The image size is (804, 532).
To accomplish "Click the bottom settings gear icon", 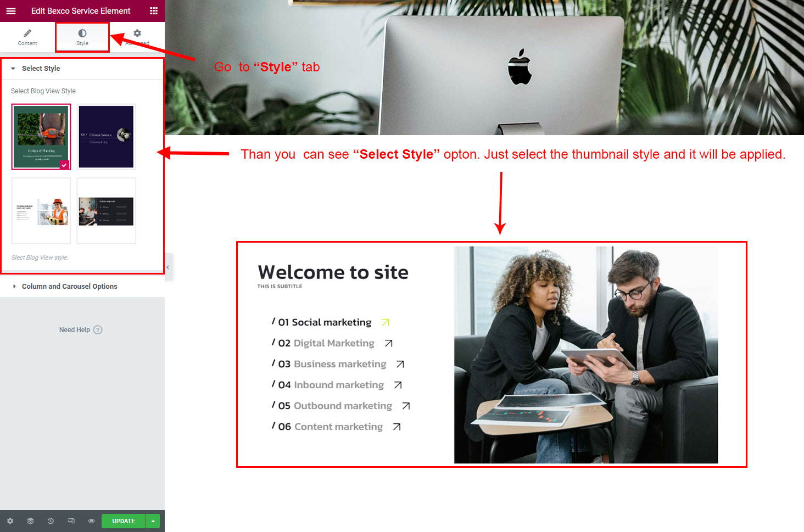I will (x=10, y=521).
